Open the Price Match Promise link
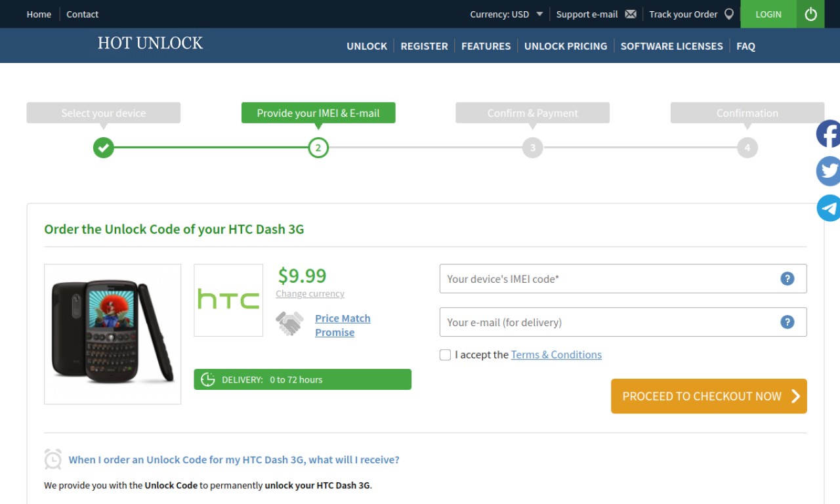Screen dimensions: 840x504 coord(343,325)
